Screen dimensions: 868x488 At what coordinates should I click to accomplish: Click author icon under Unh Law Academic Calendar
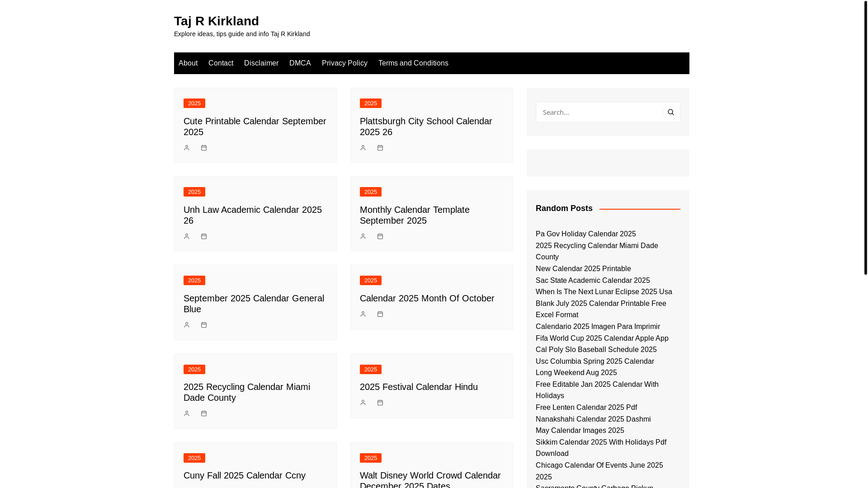187,236
